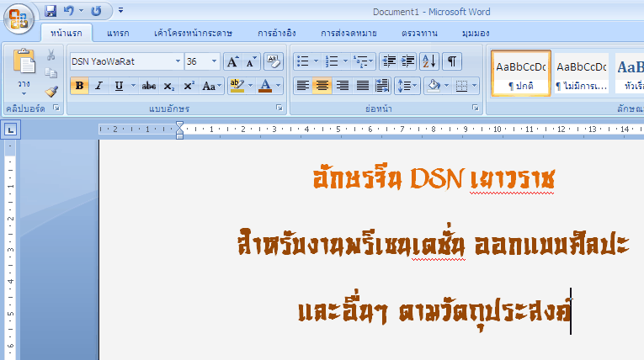The image size is (644, 360).
Task: Toggle bold formatting
Action: [80, 86]
